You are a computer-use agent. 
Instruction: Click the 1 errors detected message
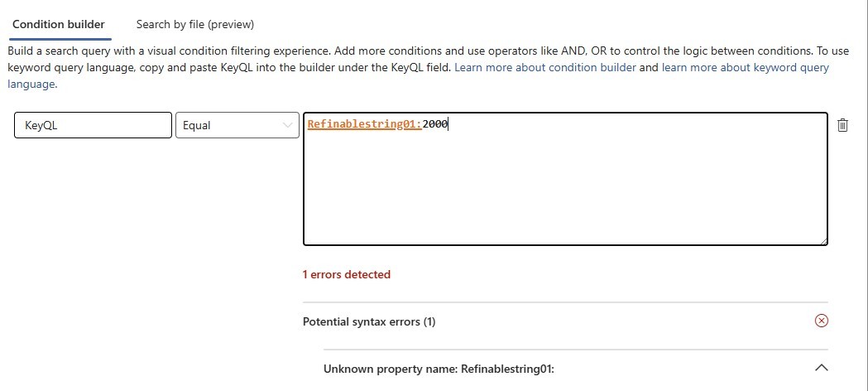347,275
